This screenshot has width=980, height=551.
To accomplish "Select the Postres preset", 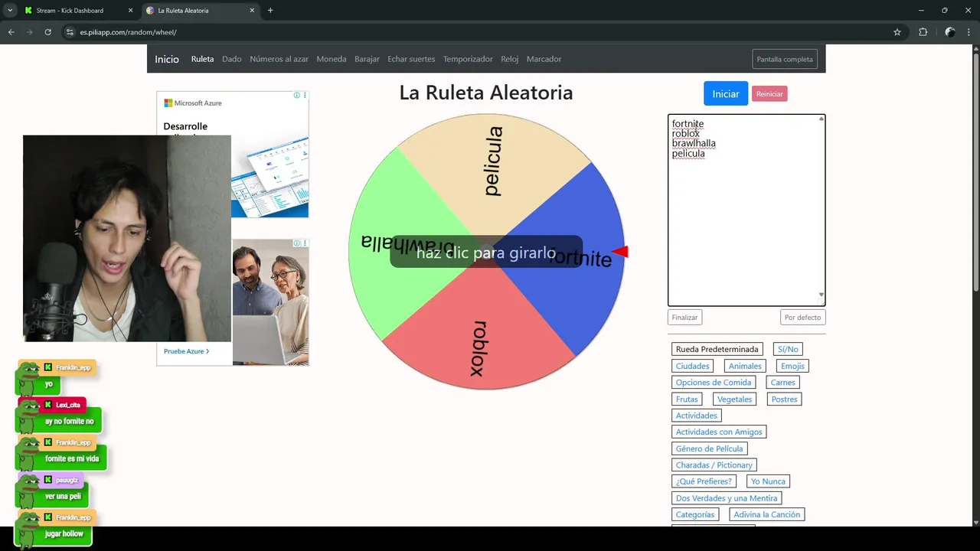I will (784, 399).
